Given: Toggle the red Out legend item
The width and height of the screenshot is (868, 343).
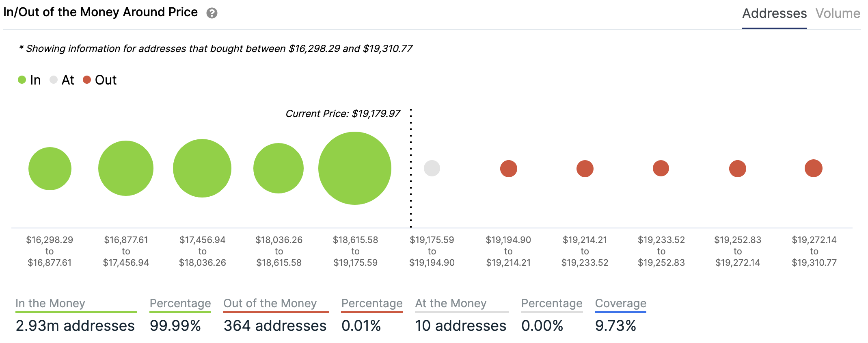Looking at the screenshot, I should [100, 80].
